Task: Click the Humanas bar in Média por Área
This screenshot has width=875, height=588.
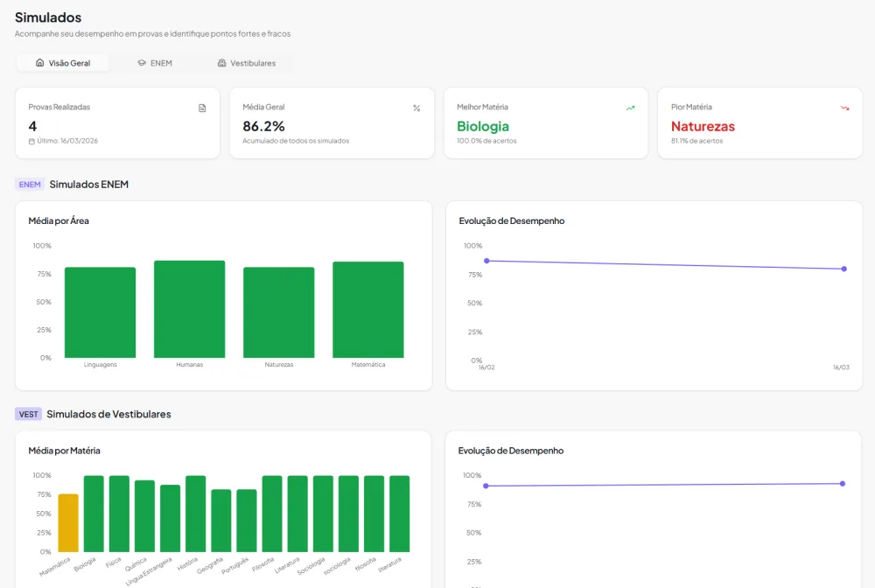Action: point(190,309)
